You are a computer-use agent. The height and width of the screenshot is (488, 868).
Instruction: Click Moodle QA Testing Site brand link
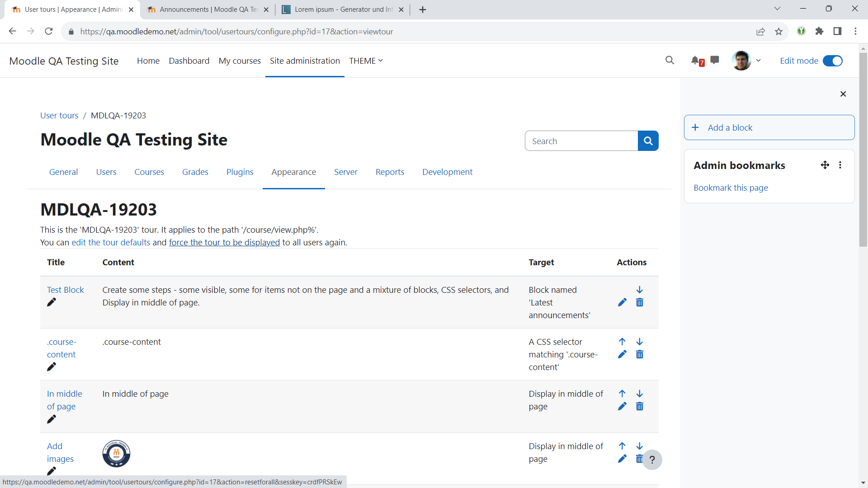[64, 61]
